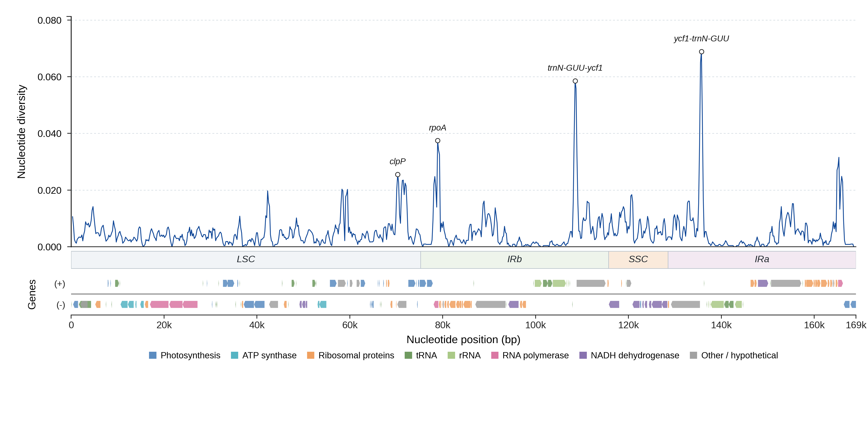The width and height of the screenshot is (868, 422).
Task: Click the 160k x-axis tick label
Action: [814, 325]
